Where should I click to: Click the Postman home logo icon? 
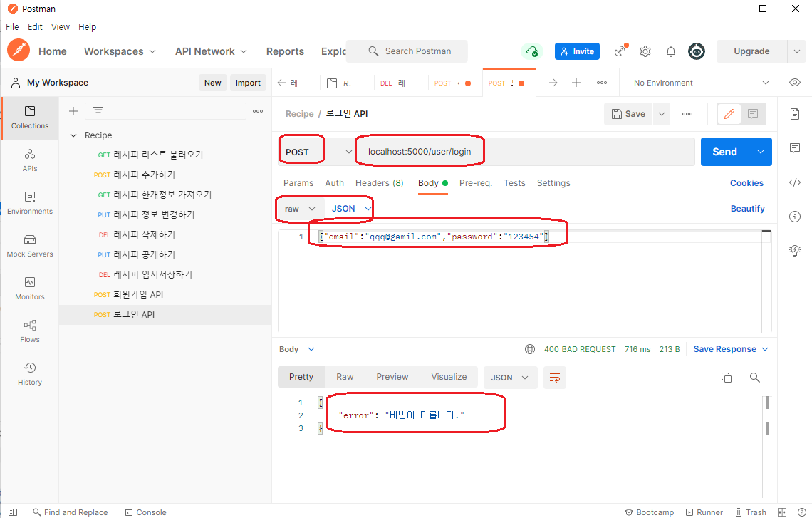pyautogui.click(x=19, y=51)
